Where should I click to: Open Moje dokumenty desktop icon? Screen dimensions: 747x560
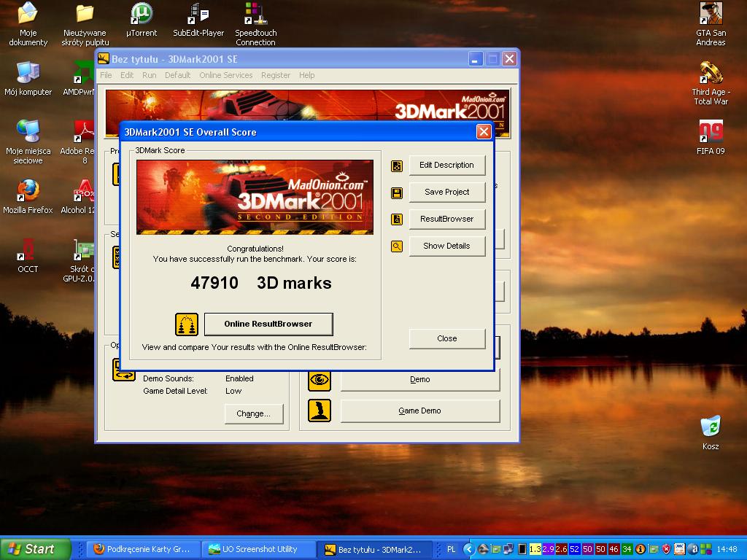28,24
